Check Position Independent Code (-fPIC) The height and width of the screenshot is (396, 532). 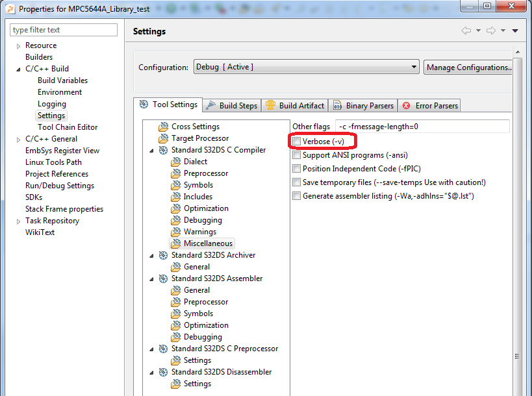tap(297, 169)
